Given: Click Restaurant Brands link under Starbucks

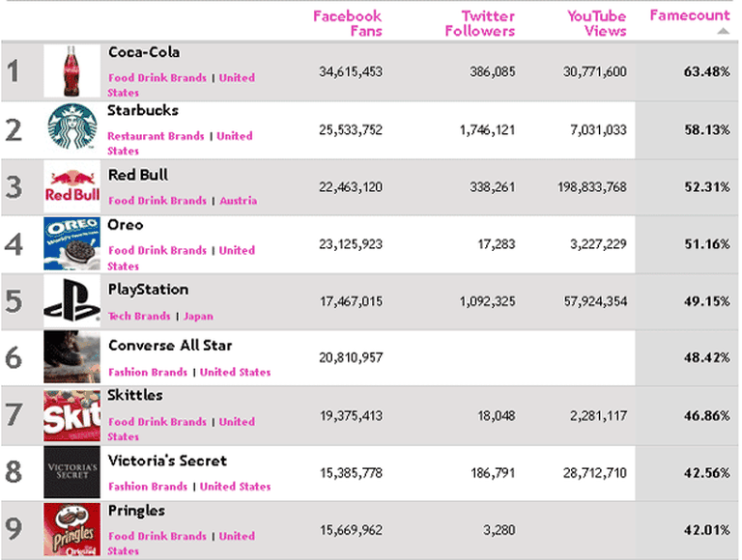Looking at the screenshot, I should click(x=156, y=136).
